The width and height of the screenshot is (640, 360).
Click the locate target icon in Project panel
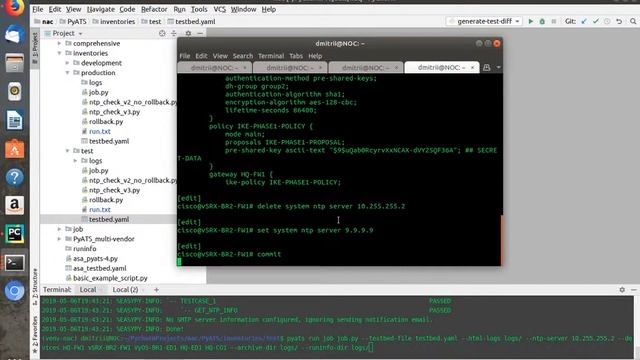click(162, 33)
